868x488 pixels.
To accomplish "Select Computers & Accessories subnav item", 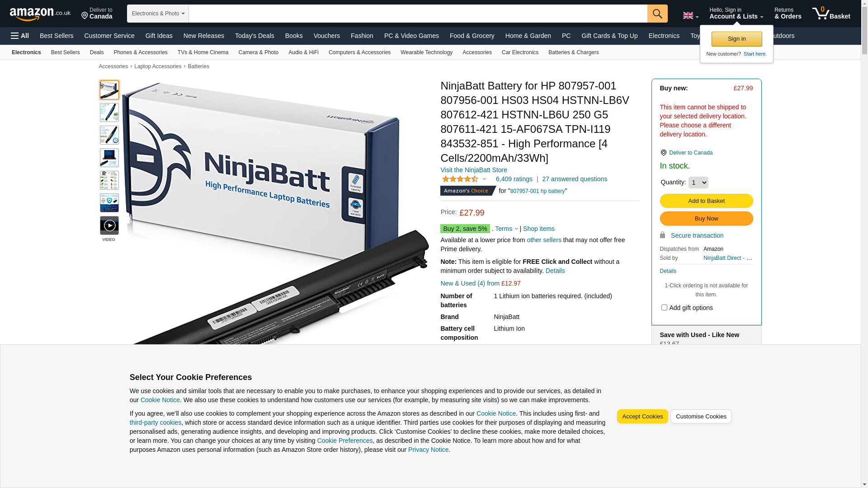I will click(x=359, y=52).
